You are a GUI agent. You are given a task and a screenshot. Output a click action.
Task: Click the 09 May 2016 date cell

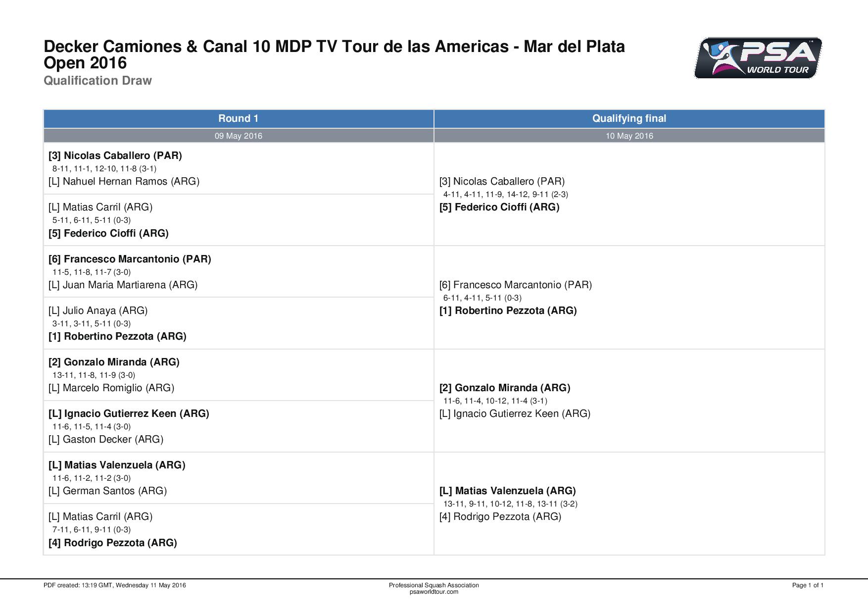tap(239, 136)
